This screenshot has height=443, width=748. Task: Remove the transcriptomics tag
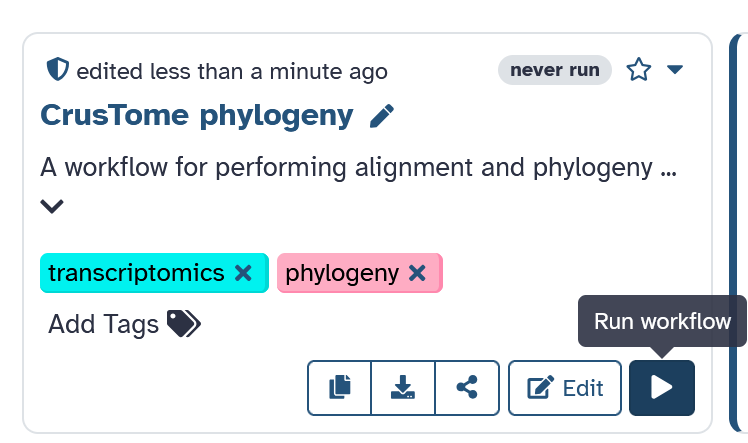(243, 273)
